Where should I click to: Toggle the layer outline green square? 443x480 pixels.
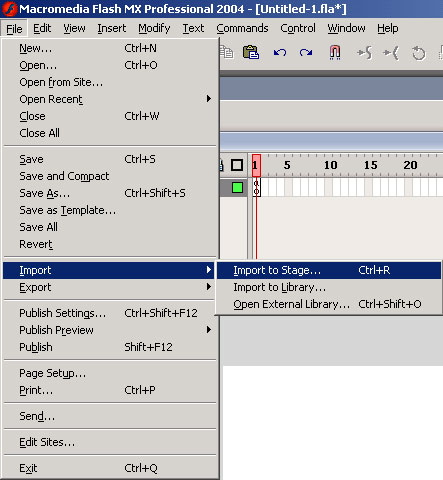point(237,188)
